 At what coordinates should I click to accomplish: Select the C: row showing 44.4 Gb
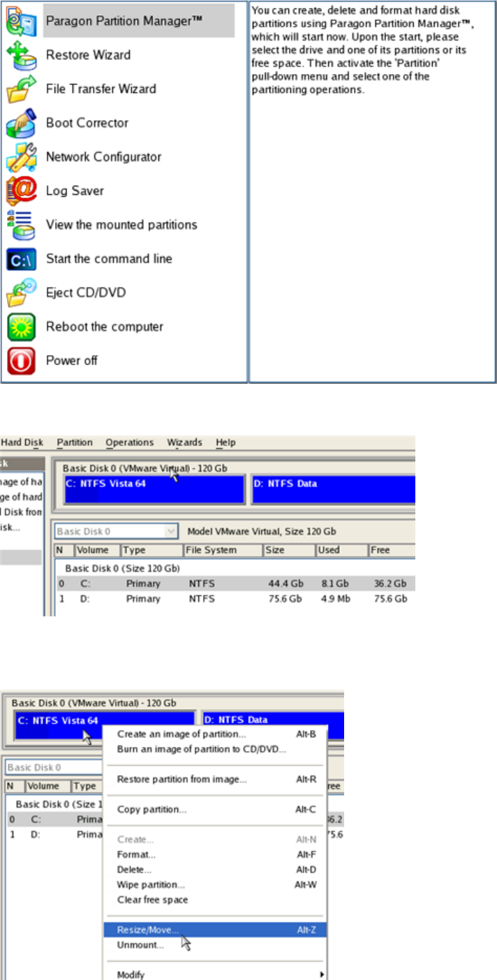point(235,584)
